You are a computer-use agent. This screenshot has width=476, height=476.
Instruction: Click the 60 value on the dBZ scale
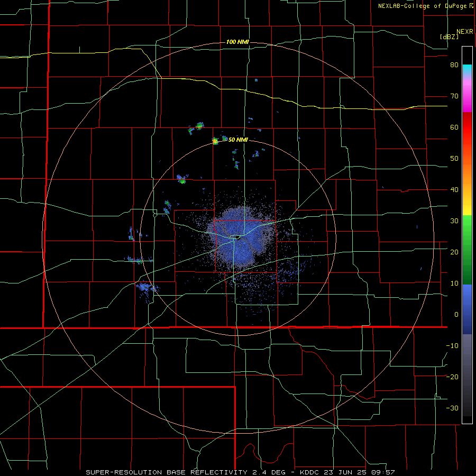pyautogui.click(x=454, y=127)
